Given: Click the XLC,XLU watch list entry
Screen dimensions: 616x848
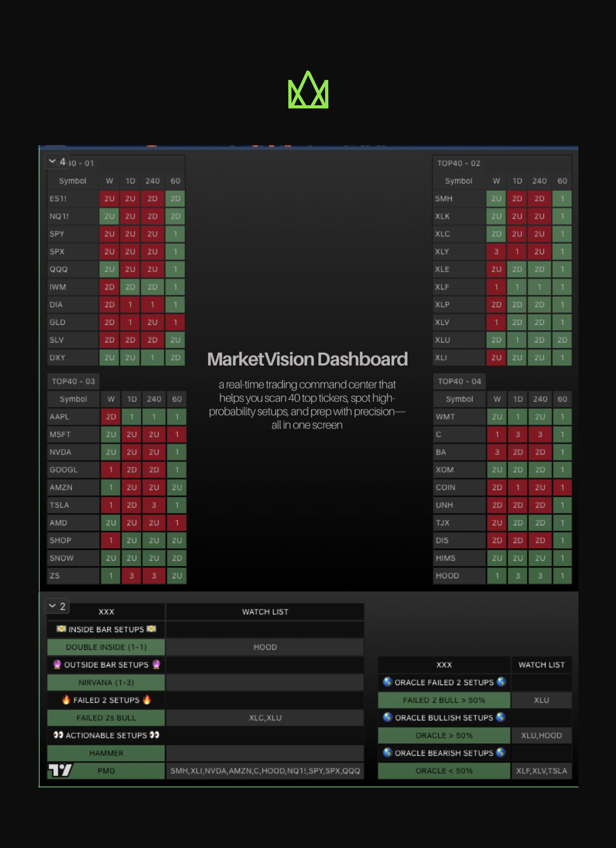Looking at the screenshot, I should (265, 718).
